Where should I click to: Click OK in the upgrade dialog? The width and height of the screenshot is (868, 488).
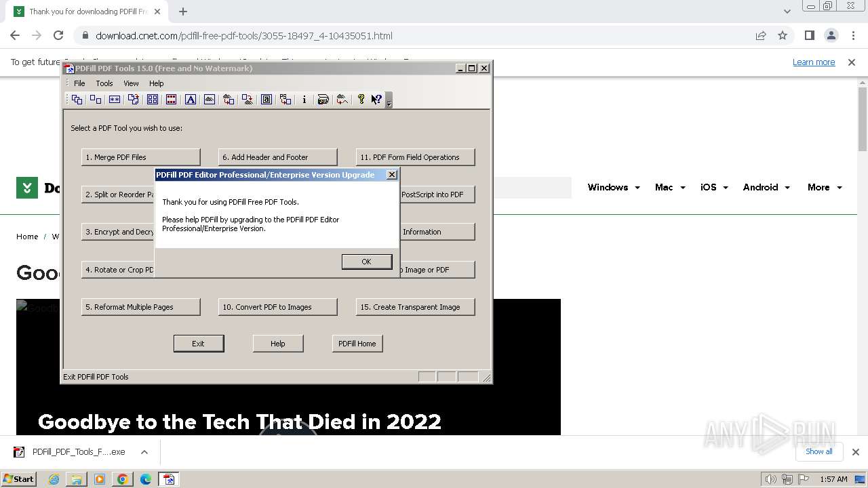click(367, 262)
